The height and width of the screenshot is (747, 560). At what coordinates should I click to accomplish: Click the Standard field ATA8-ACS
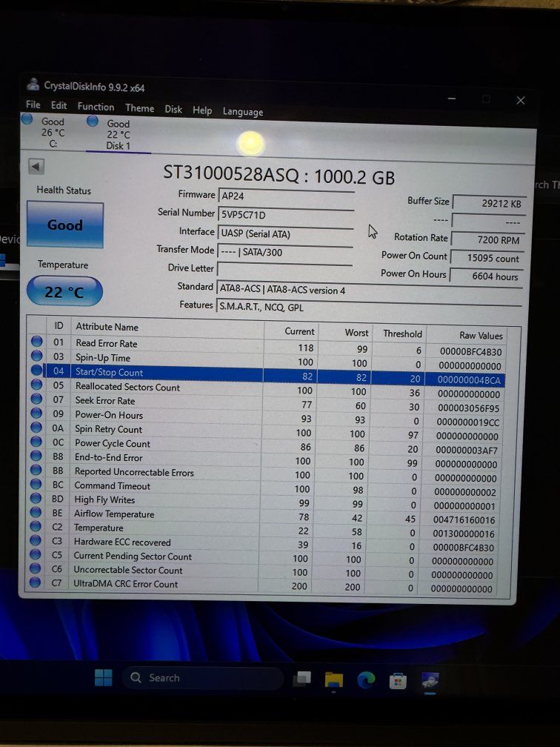point(370,289)
